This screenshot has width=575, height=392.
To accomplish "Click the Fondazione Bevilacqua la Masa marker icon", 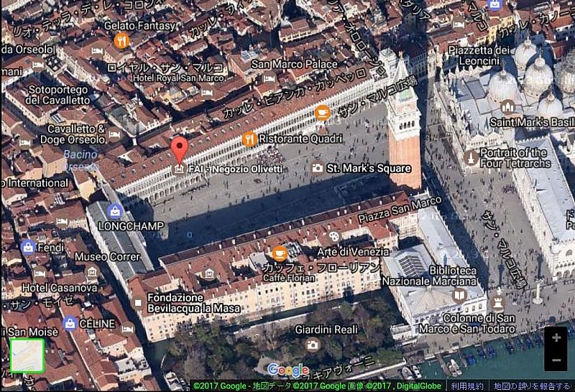I will pos(138,303).
